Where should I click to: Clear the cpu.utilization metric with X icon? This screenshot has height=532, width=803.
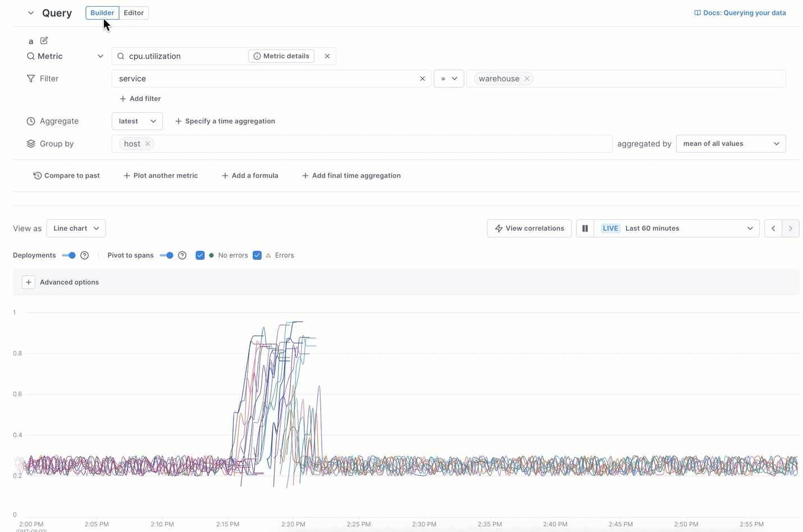[327, 56]
